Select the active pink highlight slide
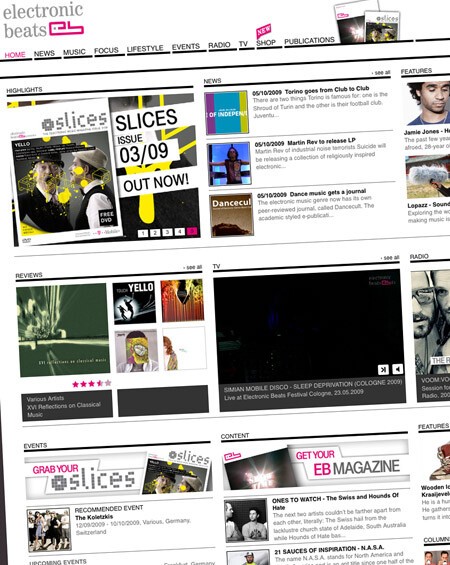The height and width of the screenshot is (565, 450). click(192, 231)
